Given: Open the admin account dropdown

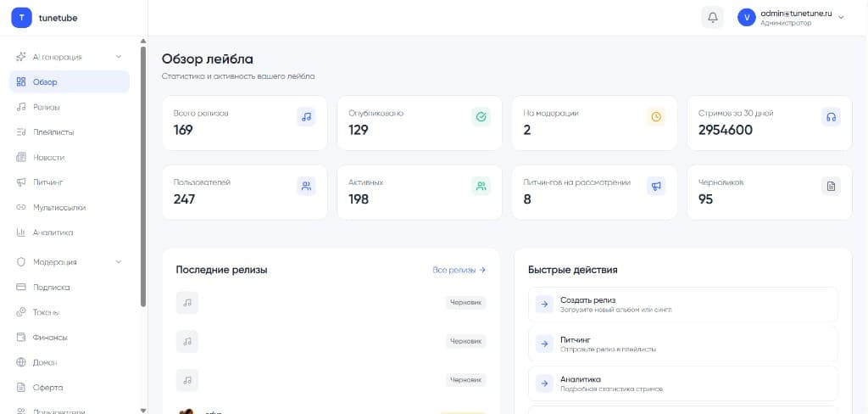Looking at the screenshot, I should (791, 18).
